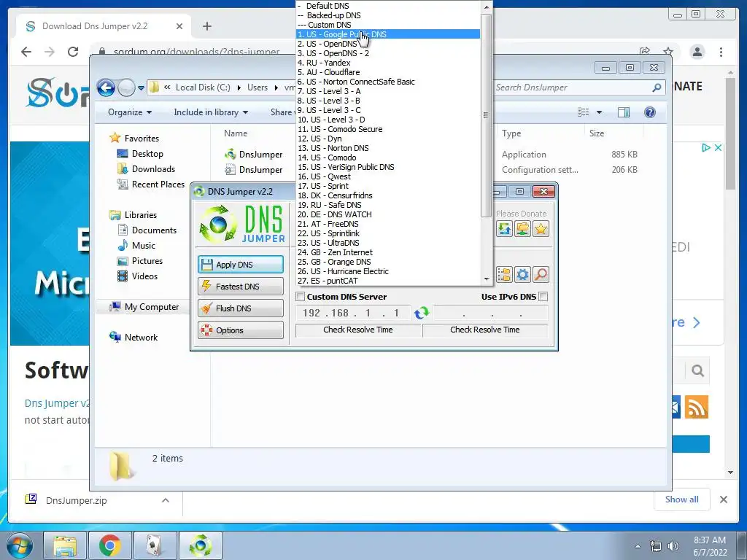The height and width of the screenshot is (560, 747).
Task: Click the 192.168.1.1 IP address field
Action: pyautogui.click(x=353, y=313)
